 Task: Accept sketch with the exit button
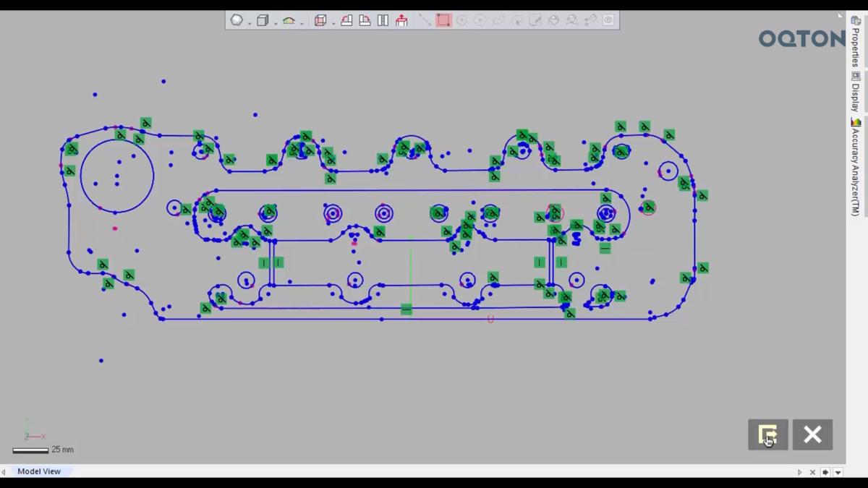click(x=768, y=435)
